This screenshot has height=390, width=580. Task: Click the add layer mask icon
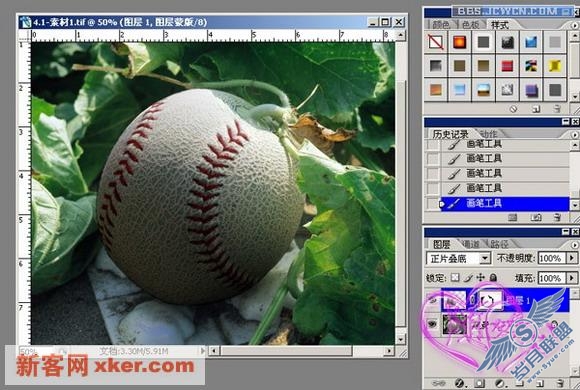click(x=479, y=383)
